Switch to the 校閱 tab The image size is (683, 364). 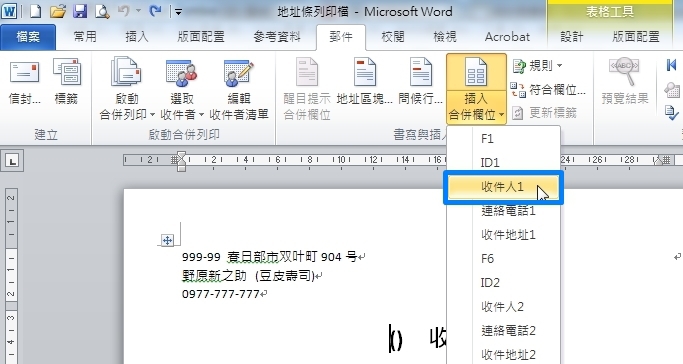pos(393,37)
